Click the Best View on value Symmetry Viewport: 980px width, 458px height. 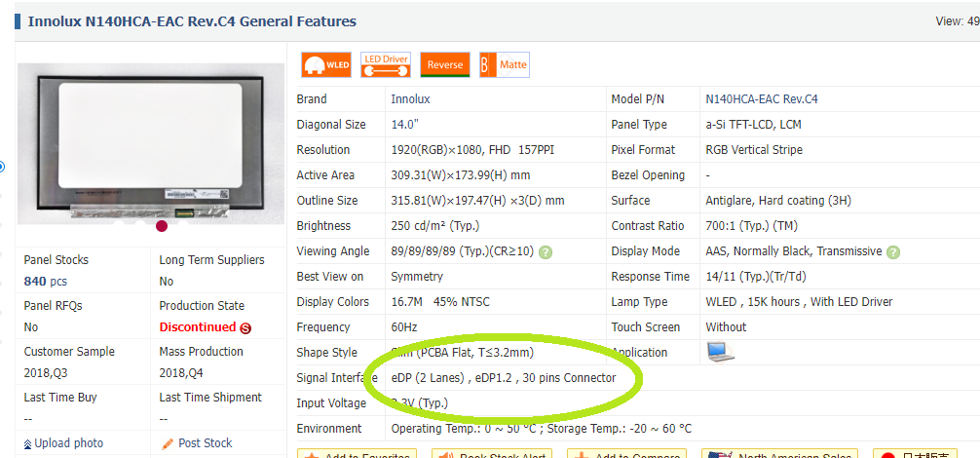point(417,276)
